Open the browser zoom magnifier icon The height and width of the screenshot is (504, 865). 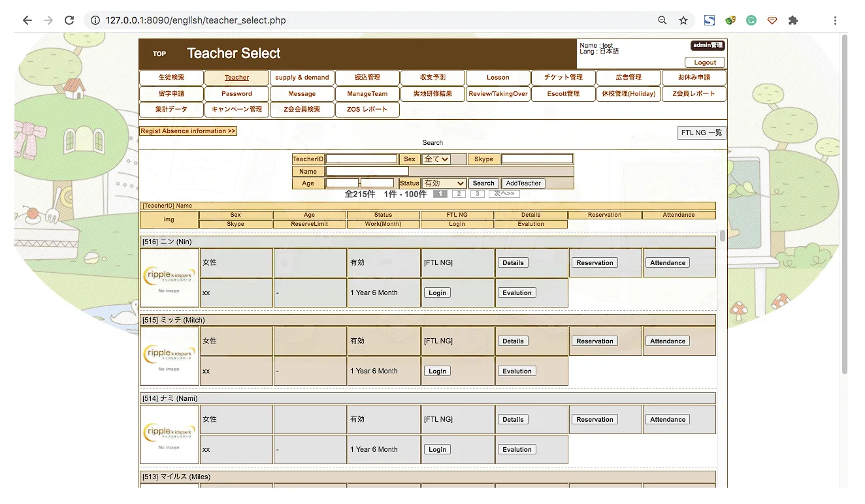coord(662,20)
